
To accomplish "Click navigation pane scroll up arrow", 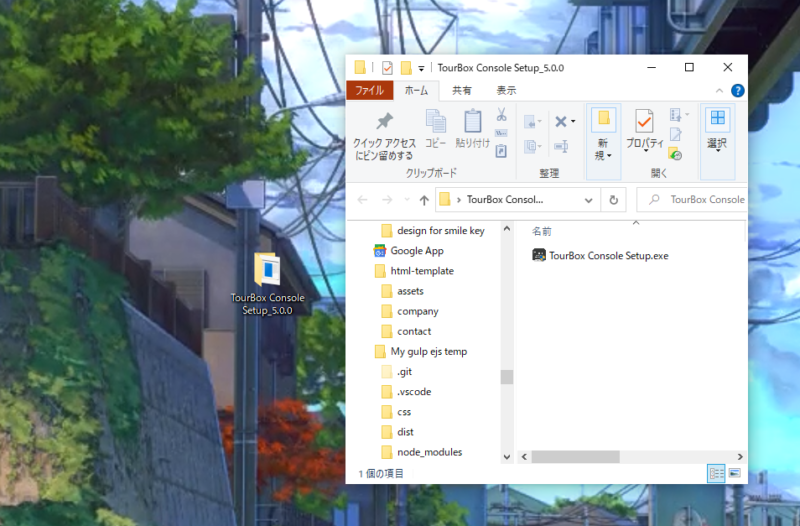I will click(507, 229).
